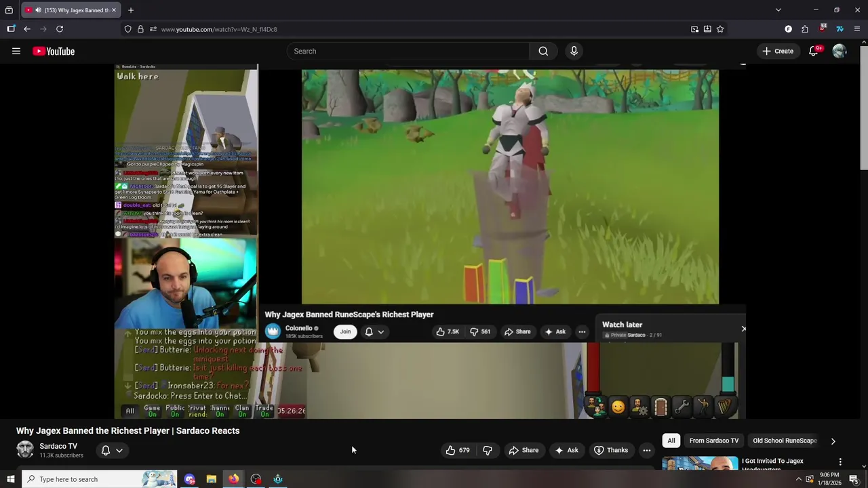
Task: Close the YouTube browser tab
Action: tap(114, 10)
